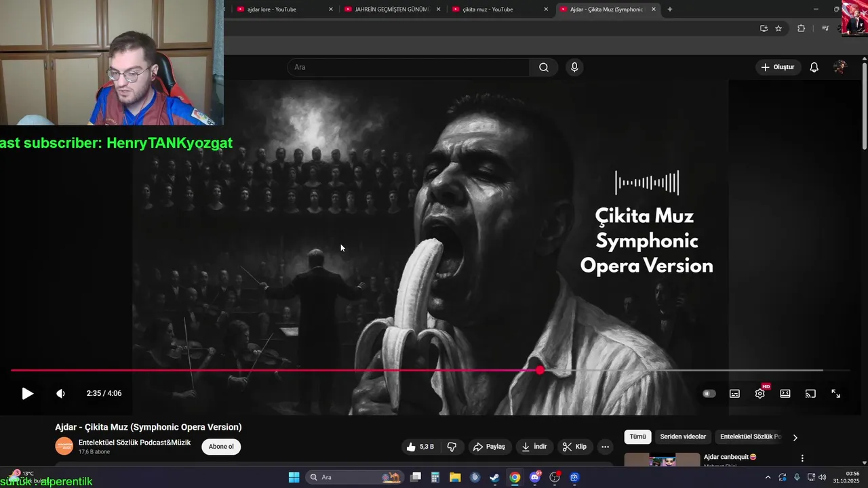Start voice search with the microphone icon
The height and width of the screenshot is (488, 868).
pos(574,67)
